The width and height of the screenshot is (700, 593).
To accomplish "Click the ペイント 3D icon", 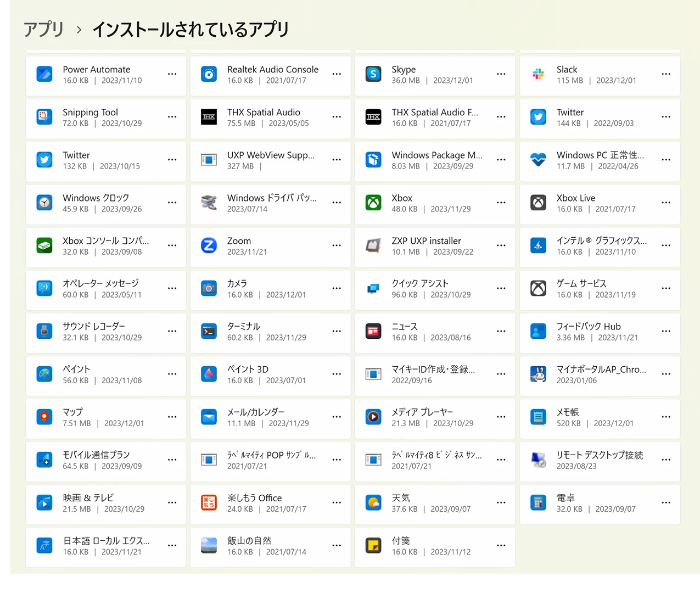I will coord(209,374).
